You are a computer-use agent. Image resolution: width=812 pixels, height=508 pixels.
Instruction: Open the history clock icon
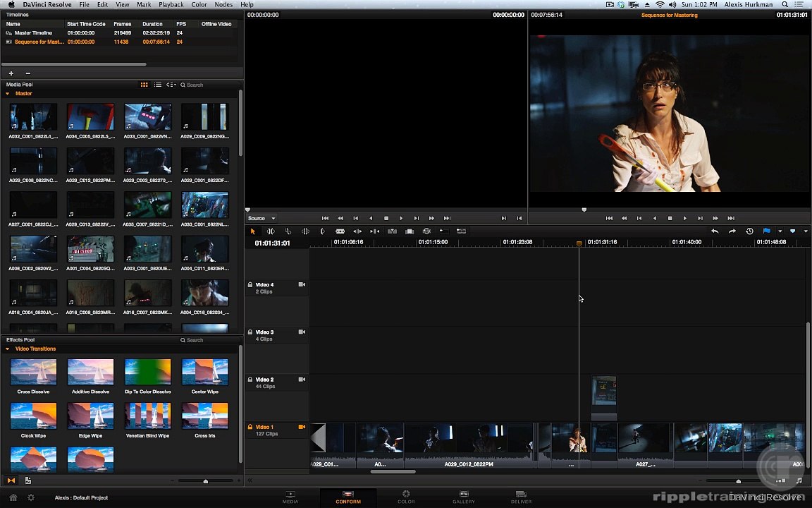coord(749,231)
